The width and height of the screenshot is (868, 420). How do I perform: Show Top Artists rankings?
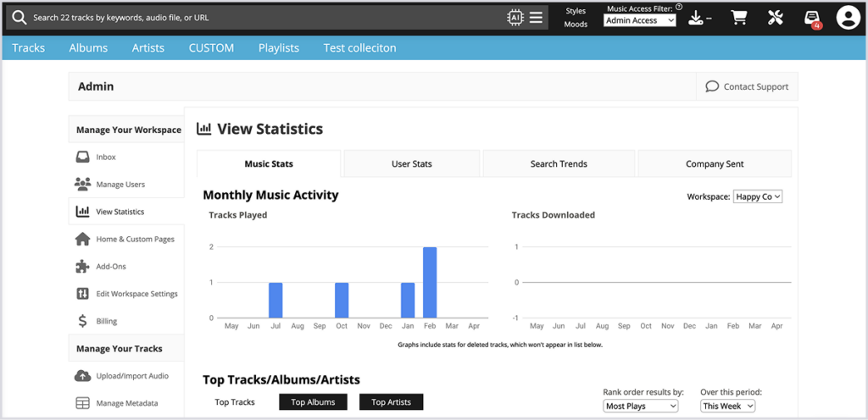pyautogui.click(x=391, y=402)
